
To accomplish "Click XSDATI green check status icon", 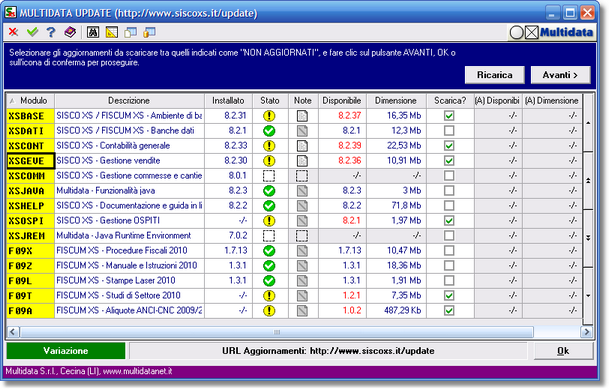I will point(269,131).
